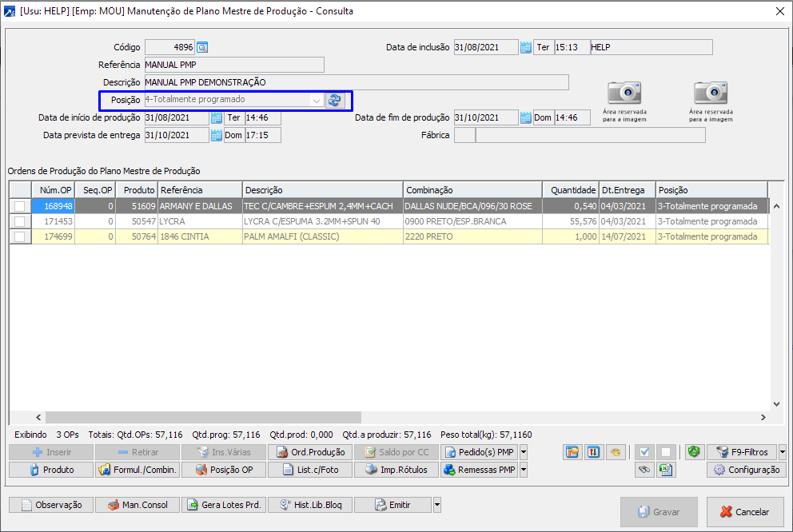Click the grid column selection hand icon
793x532 pixels.
point(572,452)
